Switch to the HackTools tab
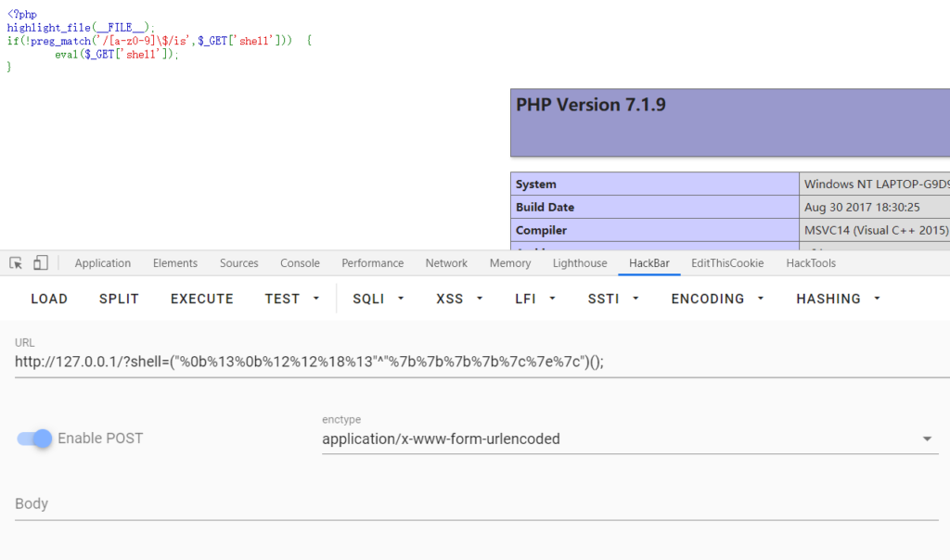Screen dimensions: 950x560 coord(811,263)
